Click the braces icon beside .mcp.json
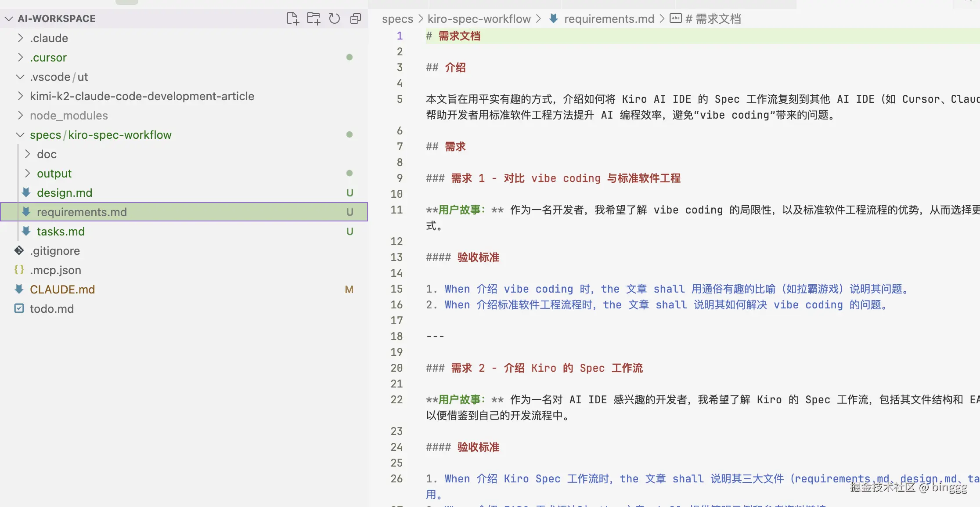Image resolution: width=980 pixels, height=507 pixels. [x=19, y=270]
